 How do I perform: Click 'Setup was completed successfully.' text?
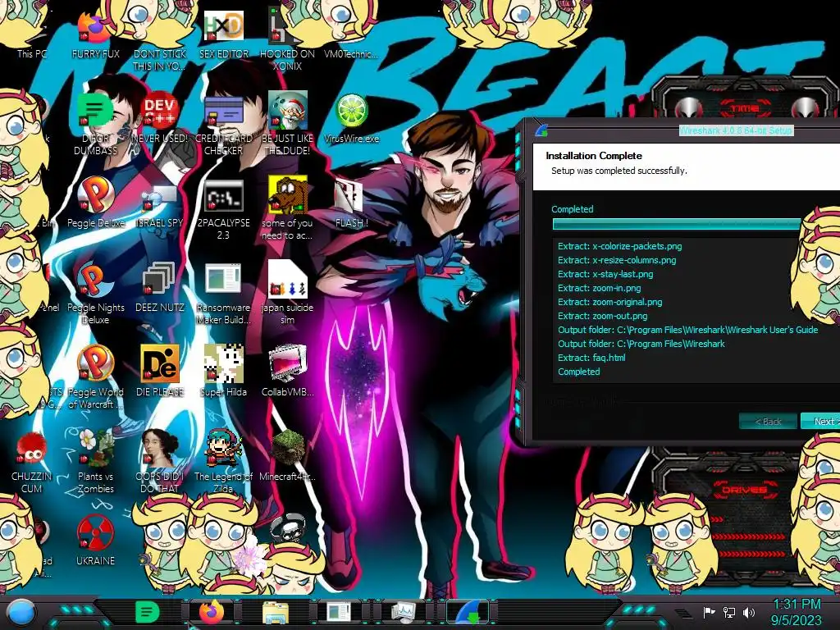tap(619, 171)
